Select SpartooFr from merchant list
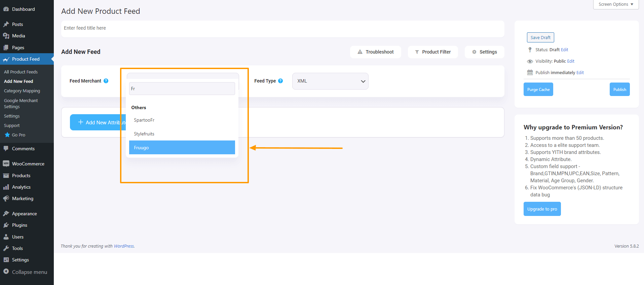This screenshot has width=644, height=285. click(182, 120)
